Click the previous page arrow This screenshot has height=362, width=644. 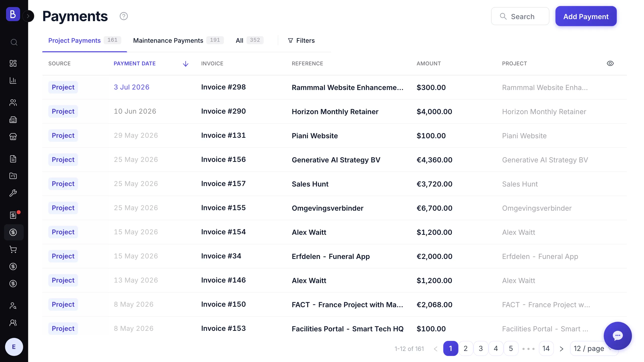click(436, 349)
